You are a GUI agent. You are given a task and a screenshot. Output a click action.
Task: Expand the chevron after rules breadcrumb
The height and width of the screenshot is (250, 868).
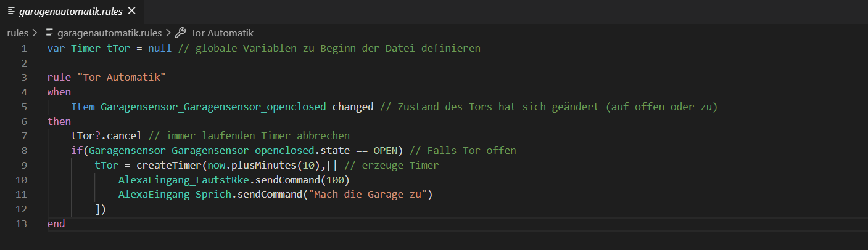pyautogui.click(x=35, y=33)
